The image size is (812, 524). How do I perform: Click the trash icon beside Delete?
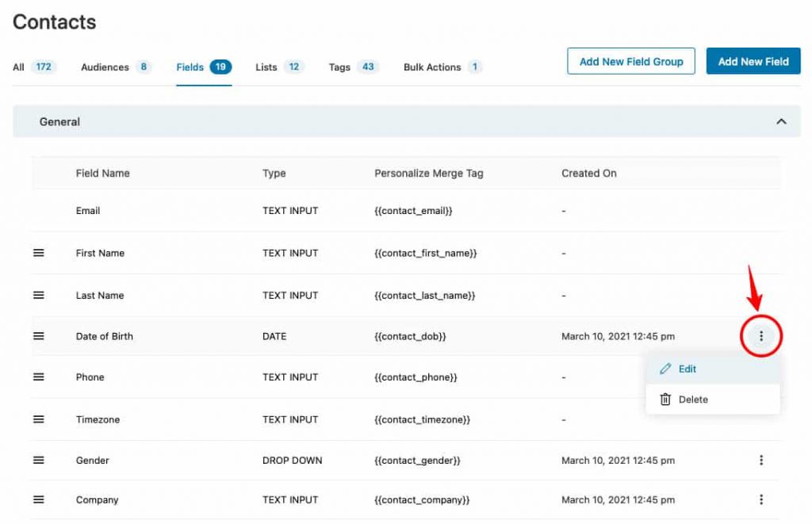[665, 400]
